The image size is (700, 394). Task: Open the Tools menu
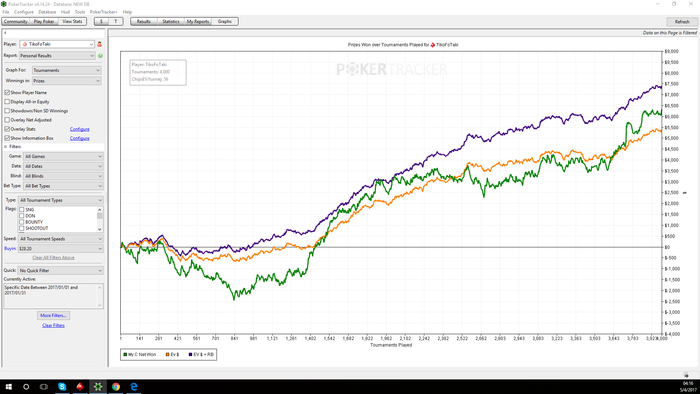[x=80, y=12]
